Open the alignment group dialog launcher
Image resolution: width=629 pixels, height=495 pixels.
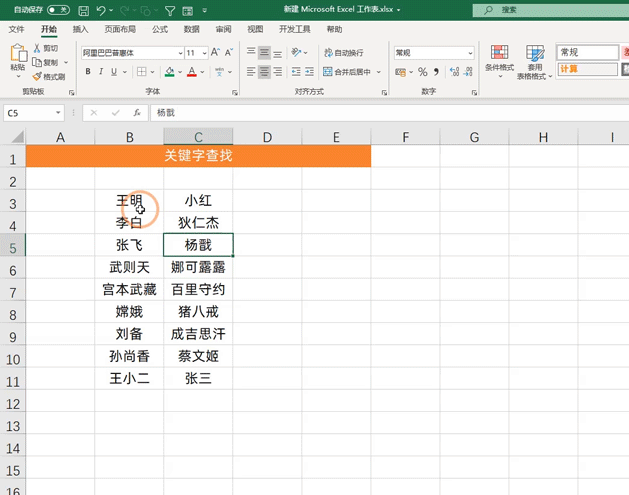pos(384,93)
